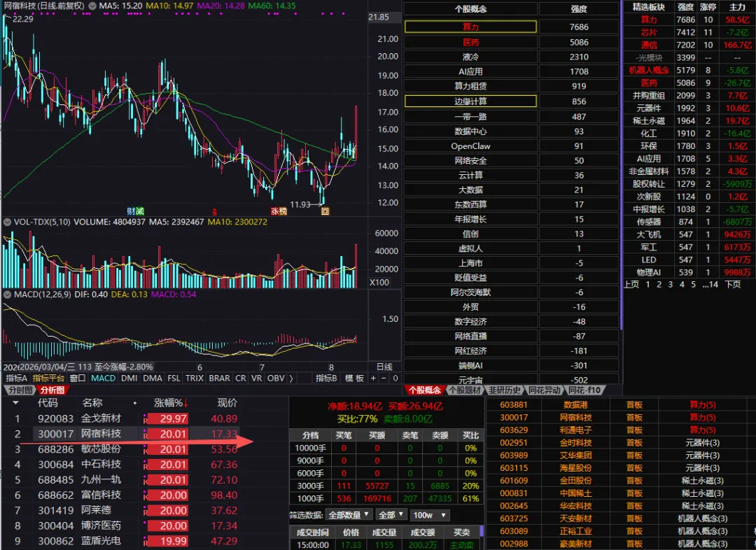Select 利通电子 in the 首板 table
Screen dimensions: 756x550
tap(575, 430)
